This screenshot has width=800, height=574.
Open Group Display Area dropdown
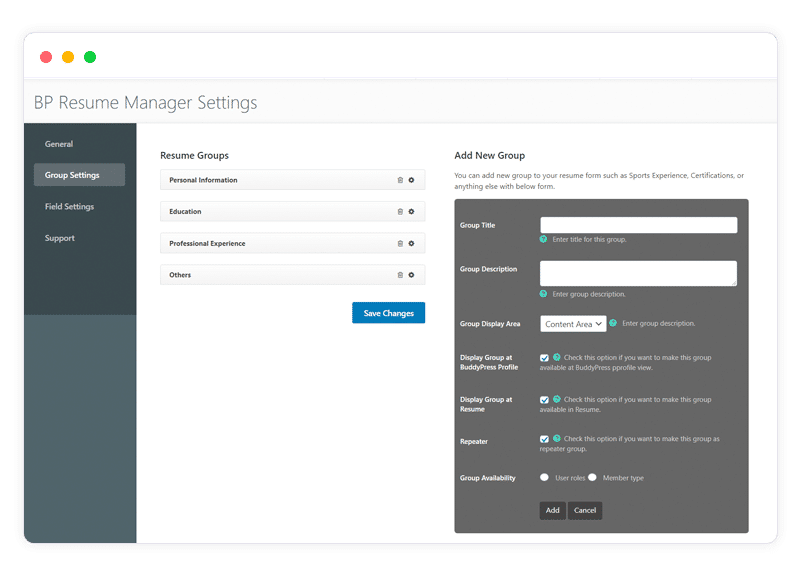coord(573,324)
